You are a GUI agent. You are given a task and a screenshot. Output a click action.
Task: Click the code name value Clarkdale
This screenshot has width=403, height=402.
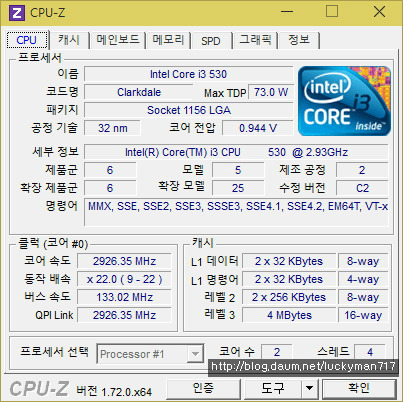pos(139,92)
